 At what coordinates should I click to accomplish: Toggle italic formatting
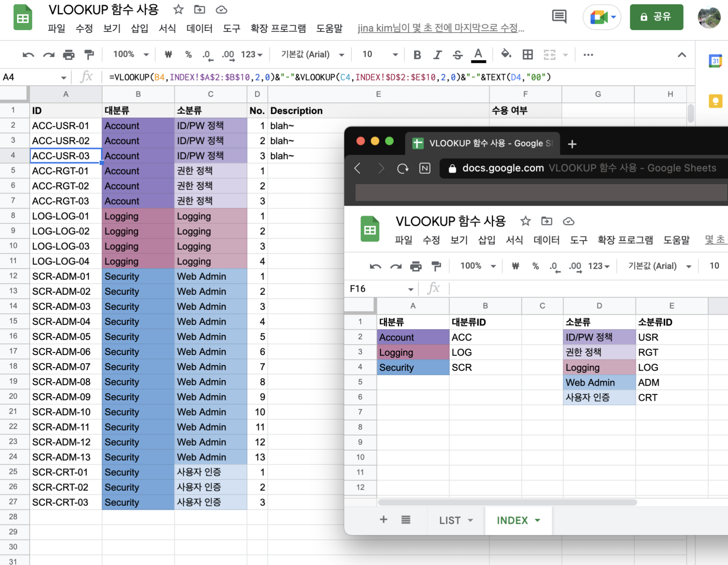tap(437, 55)
